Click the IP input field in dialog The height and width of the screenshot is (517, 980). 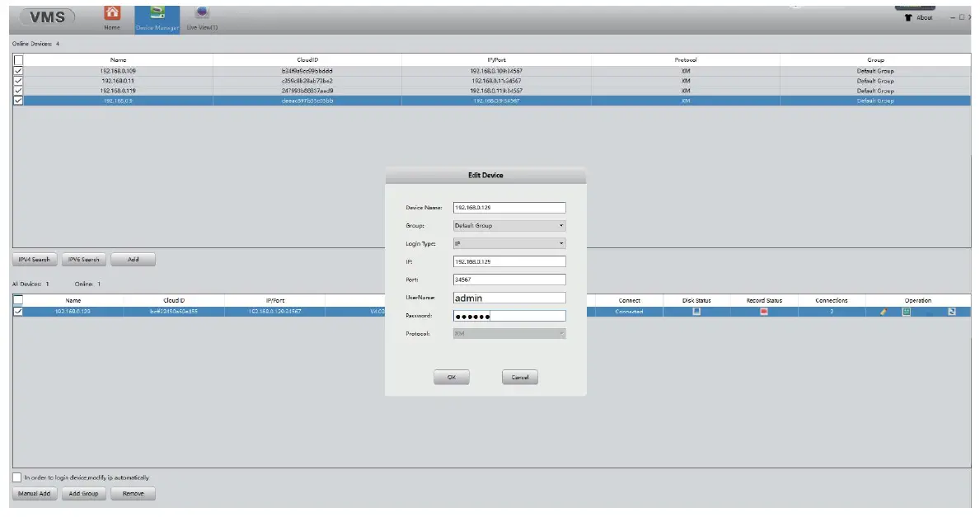(509, 262)
